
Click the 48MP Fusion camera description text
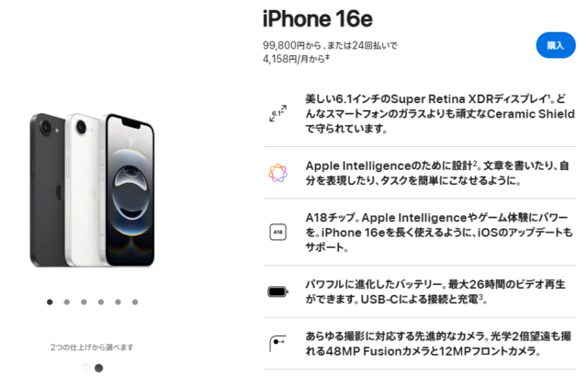pyautogui.click(x=438, y=344)
